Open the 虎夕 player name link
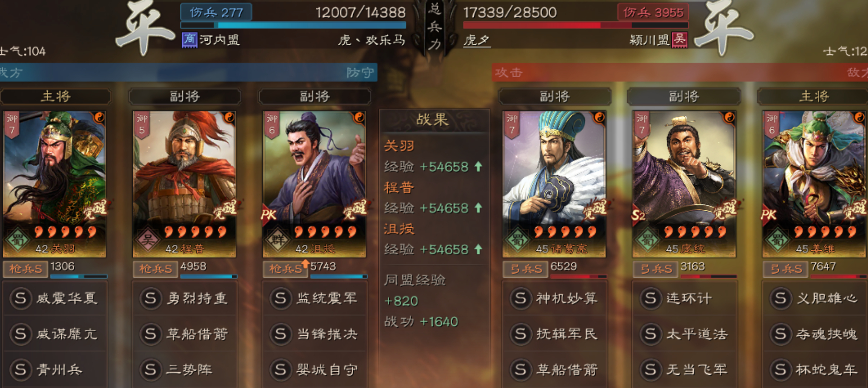This screenshot has height=388, width=868. 477,40
